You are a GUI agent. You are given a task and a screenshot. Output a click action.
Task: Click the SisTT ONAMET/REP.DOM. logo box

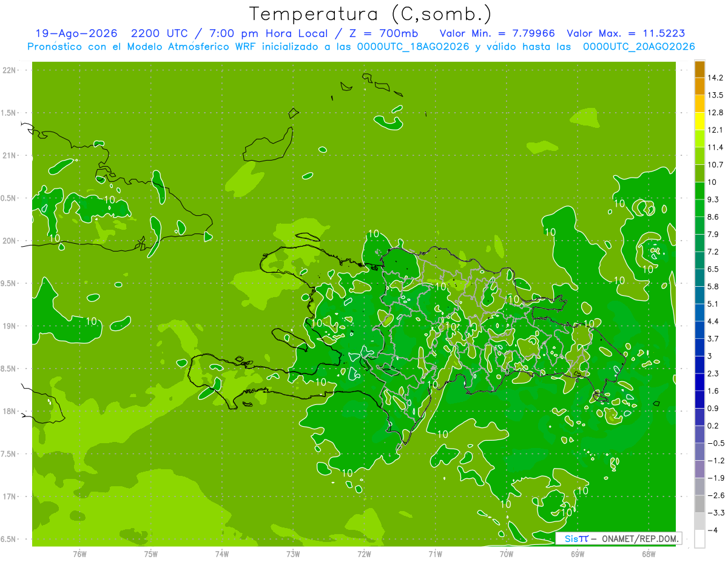[618, 538]
